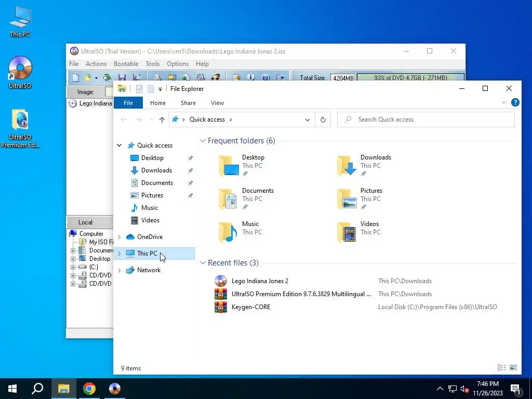Image resolution: width=532 pixels, height=399 pixels.
Task: Click the Mount to virtual drive icon in UltraISO
Action: [201, 78]
